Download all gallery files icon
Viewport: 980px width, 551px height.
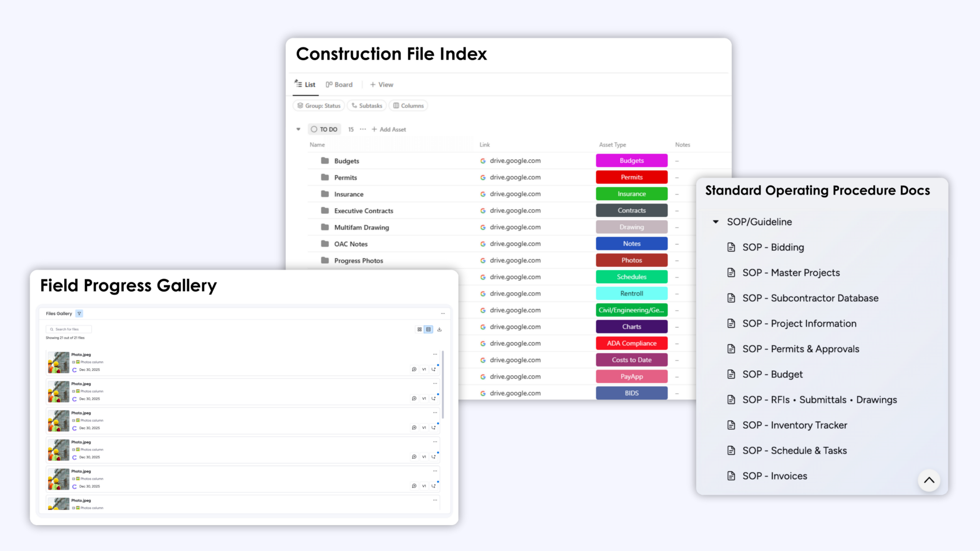pos(439,329)
